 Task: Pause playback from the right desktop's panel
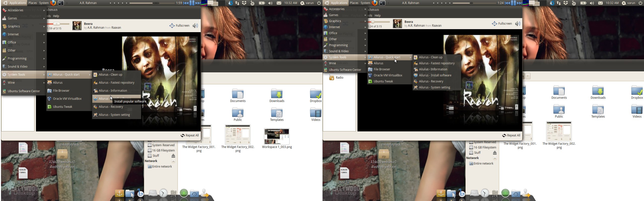[513, 3]
